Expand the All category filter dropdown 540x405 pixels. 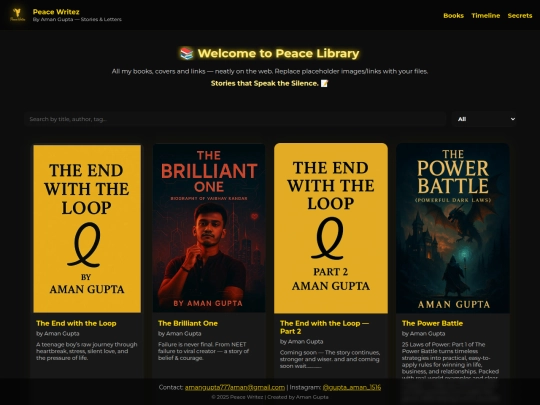(484, 119)
